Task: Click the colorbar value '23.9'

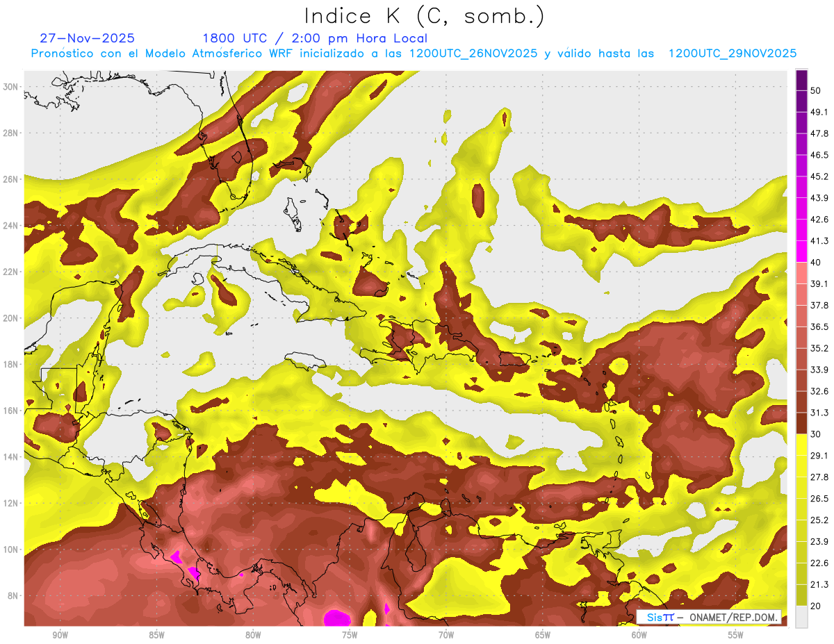Action: coord(819,542)
